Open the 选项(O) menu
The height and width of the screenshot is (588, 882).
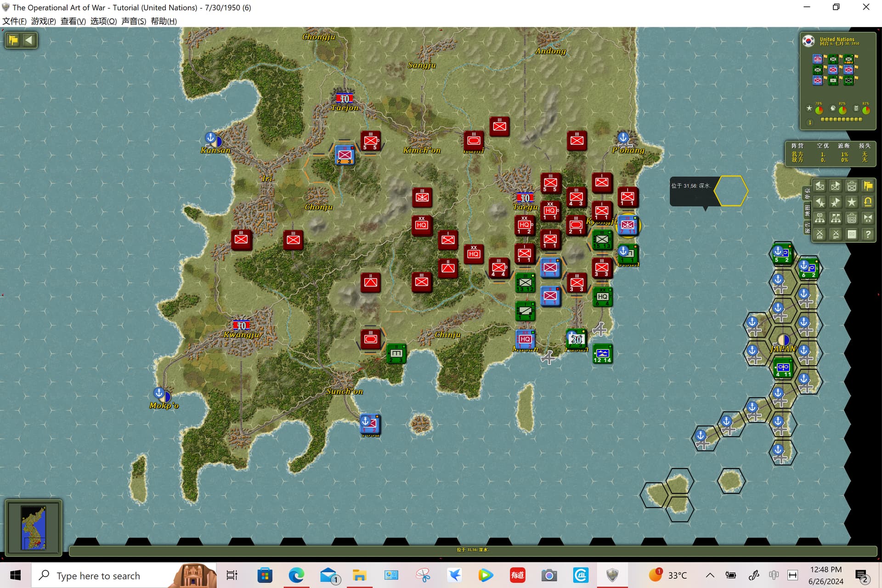point(103,21)
